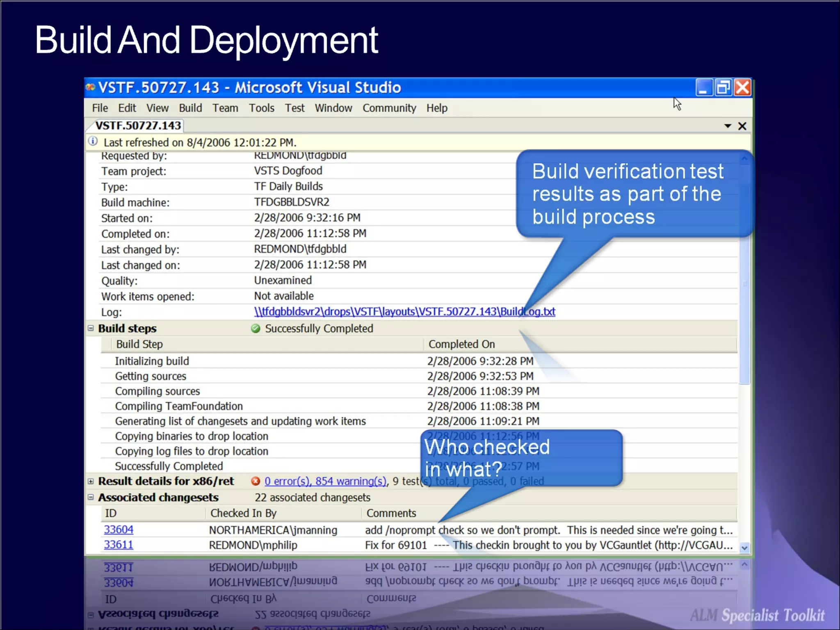Open the Build menu
The width and height of the screenshot is (840, 630).
click(x=190, y=108)
